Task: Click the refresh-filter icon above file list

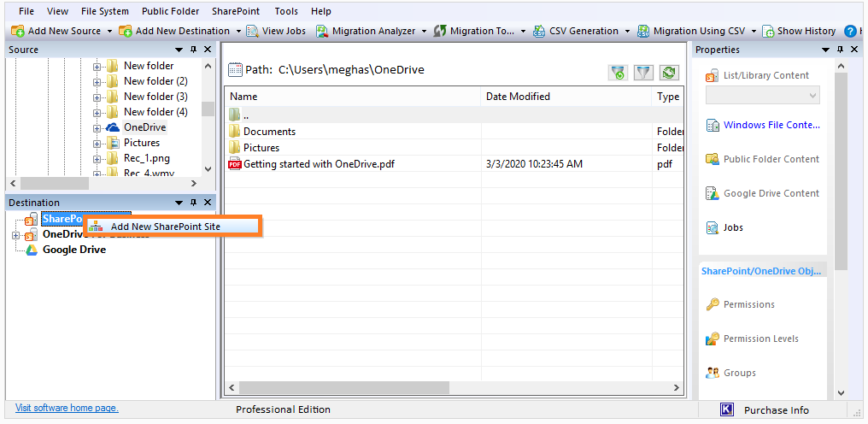Action: click(x=619, y=72)
